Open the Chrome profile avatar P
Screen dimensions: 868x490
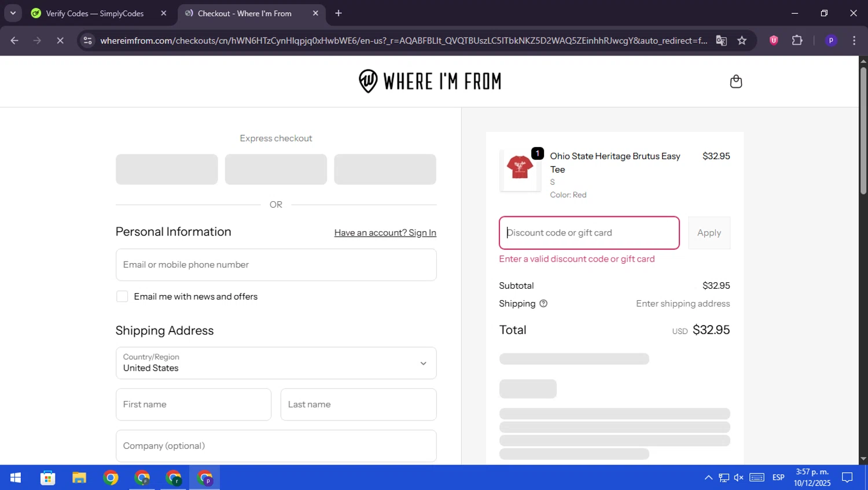point(831,40)
